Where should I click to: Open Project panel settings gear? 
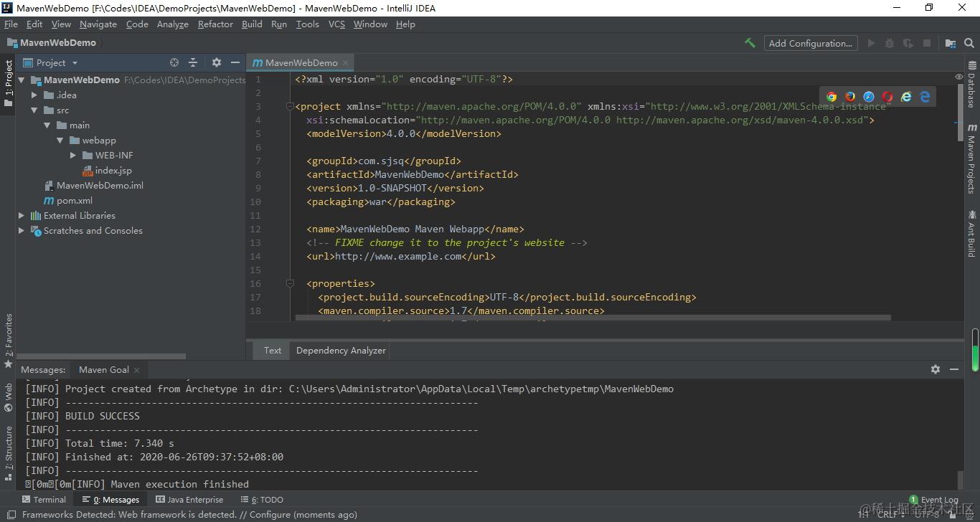pyautogui.click(x=217, y=62)
